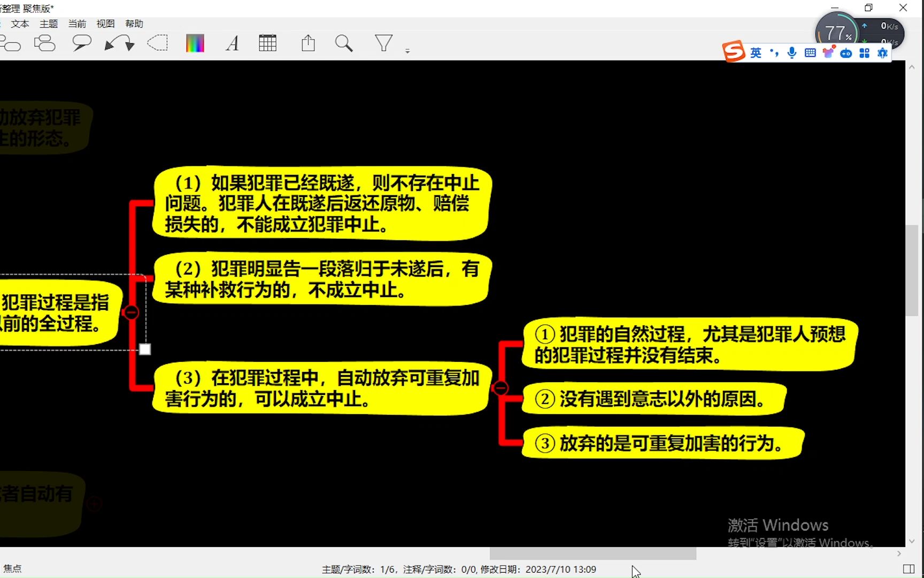Click the vertical scrollbar thumb
This screenshot has width=924, height=578.
[x=912, y=270]
